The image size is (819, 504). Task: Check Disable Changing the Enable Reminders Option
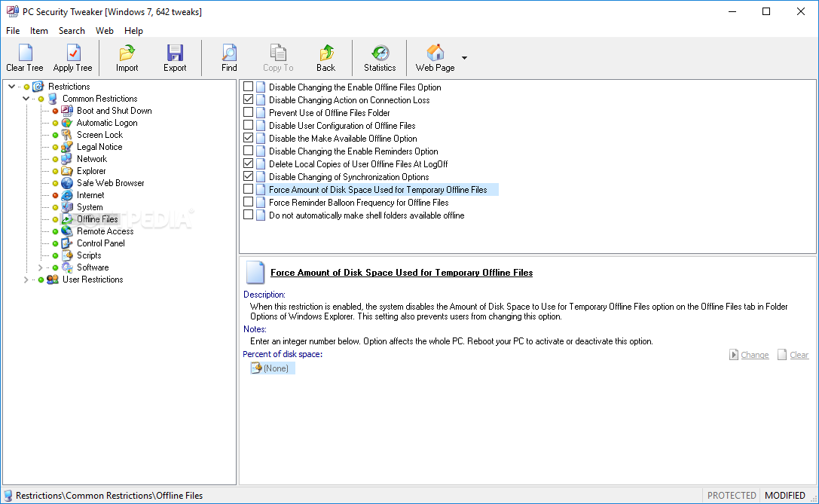click(249, 151)
